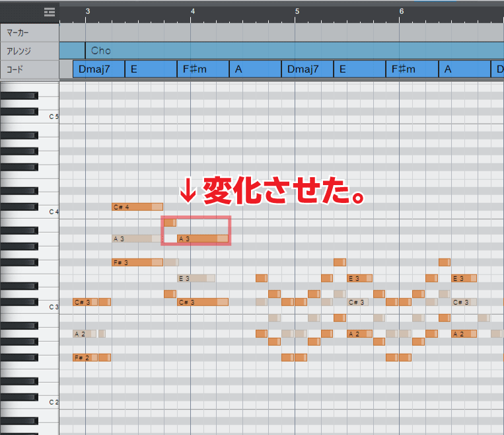
Task: Select the A 2 note in bar 6
Action: tap(464, 334)
